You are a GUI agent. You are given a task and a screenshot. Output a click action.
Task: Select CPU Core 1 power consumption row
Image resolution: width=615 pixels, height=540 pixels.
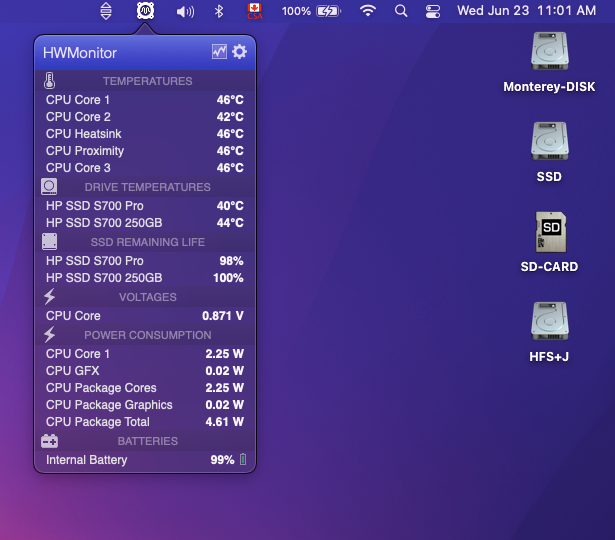145,354
